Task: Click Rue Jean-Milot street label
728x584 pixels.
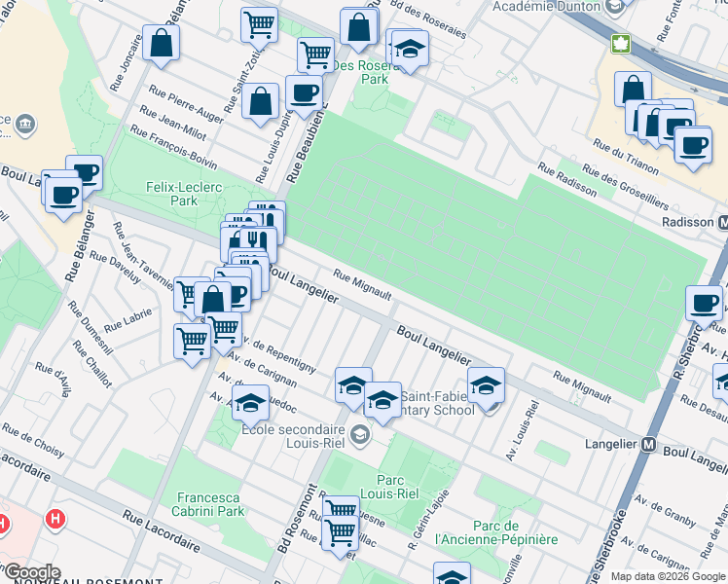Action: tap(172, 123)
